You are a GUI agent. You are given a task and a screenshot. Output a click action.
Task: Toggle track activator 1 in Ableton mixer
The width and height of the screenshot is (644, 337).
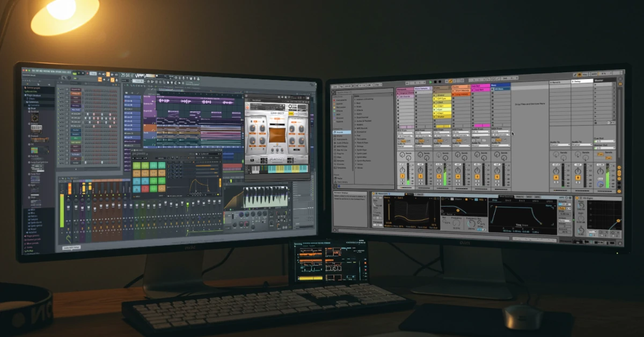point(402,175)
